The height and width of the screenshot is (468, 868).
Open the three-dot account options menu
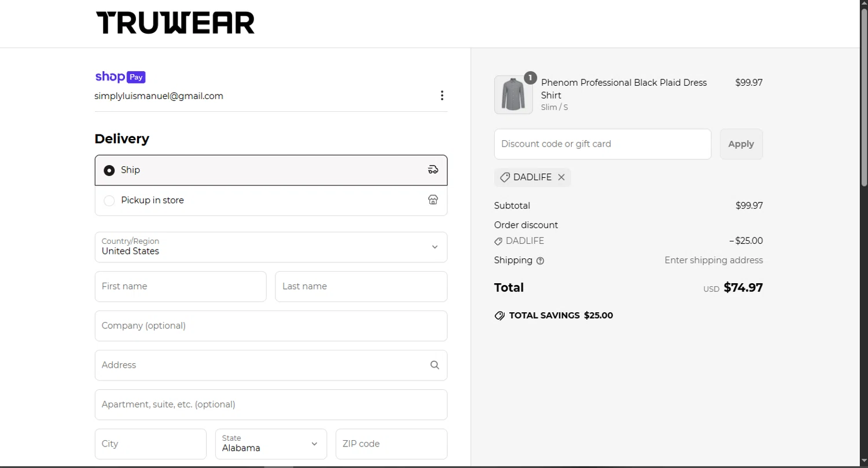point(442,96)
